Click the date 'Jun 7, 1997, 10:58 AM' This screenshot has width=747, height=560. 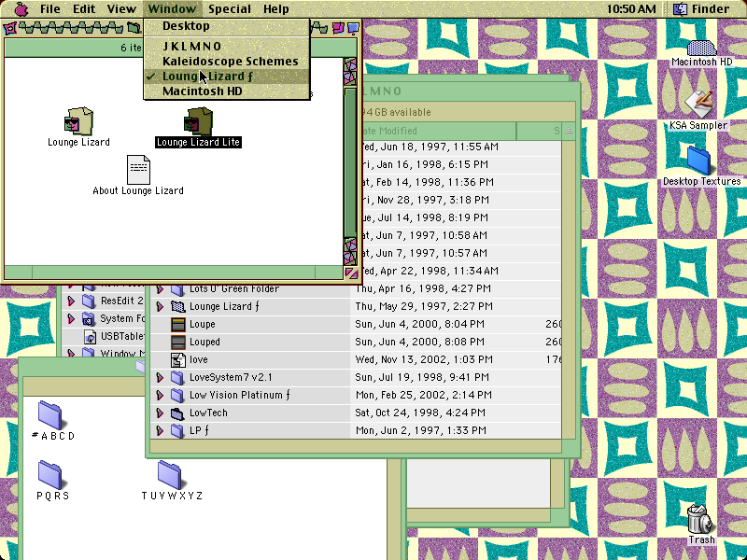point(430,235)
